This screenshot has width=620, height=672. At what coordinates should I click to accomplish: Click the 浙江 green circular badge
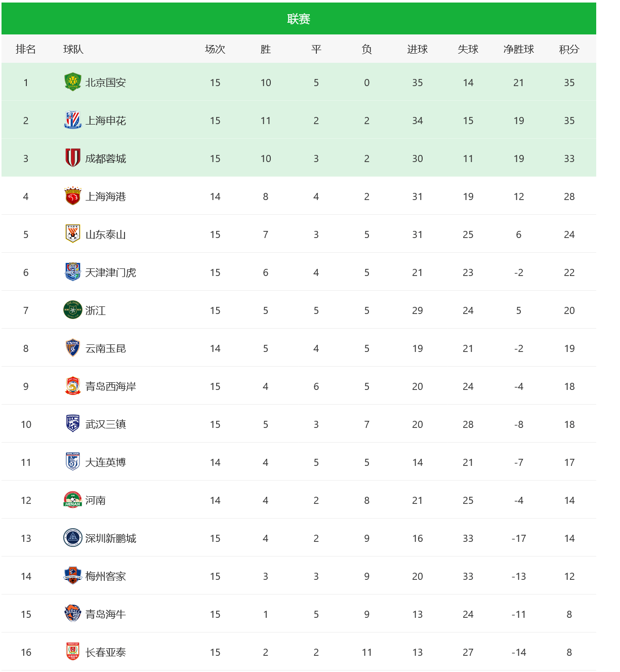pos(73,310)
